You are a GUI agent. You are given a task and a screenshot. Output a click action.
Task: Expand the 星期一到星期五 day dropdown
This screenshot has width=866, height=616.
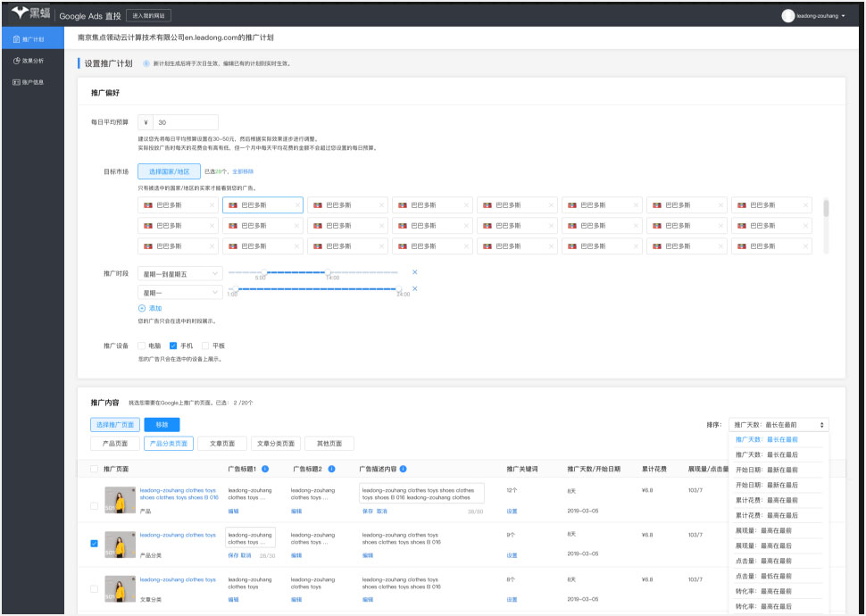pyautogui.click(x=179, y=273)
